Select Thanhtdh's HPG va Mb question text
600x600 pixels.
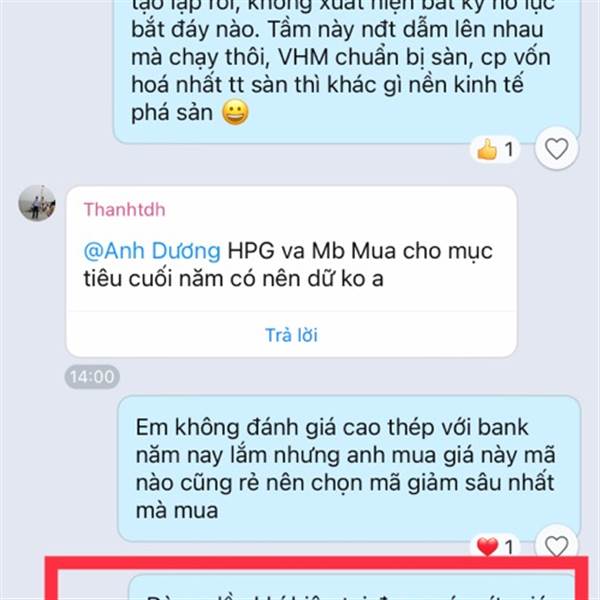288,264
